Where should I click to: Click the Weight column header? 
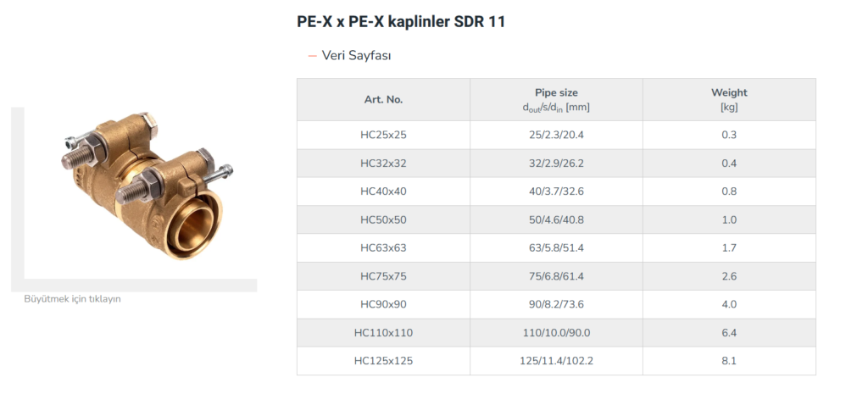[x=729, y=99]
